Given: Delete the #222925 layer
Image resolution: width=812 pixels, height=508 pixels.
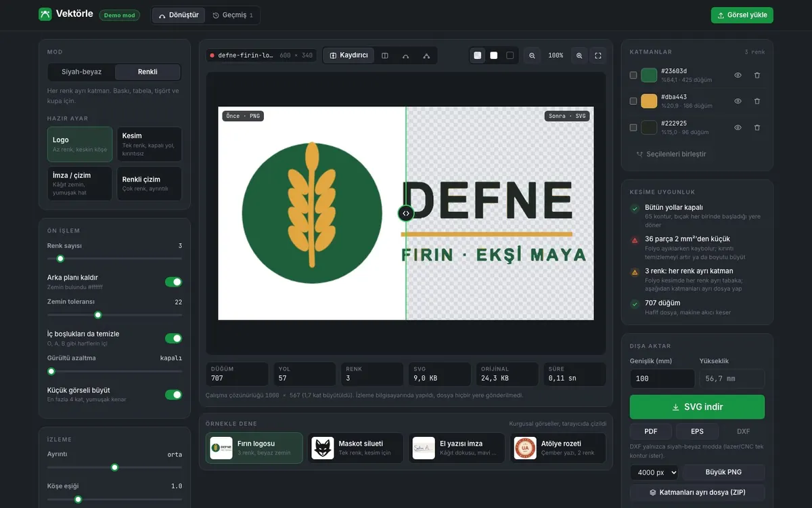Looking at the screenshot, I should click(757, 127).
